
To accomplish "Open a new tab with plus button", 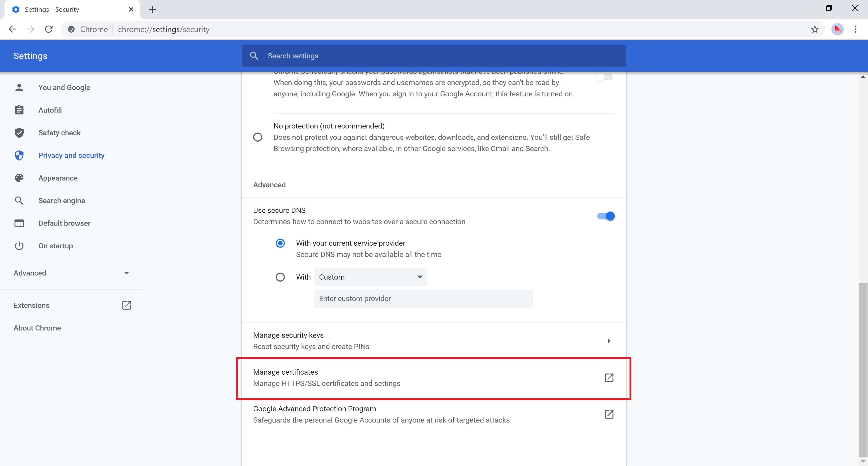I will tap(153, 10).
